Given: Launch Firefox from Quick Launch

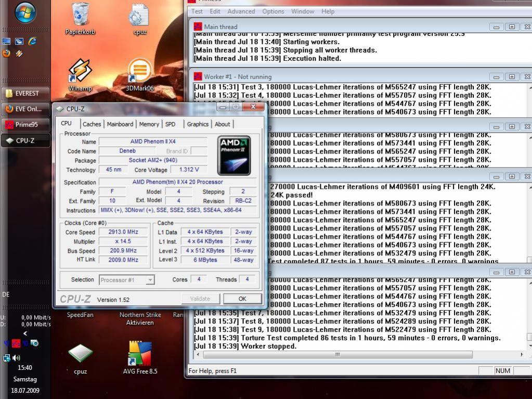Looking at the screenshot, I should [x=6, y=53].
